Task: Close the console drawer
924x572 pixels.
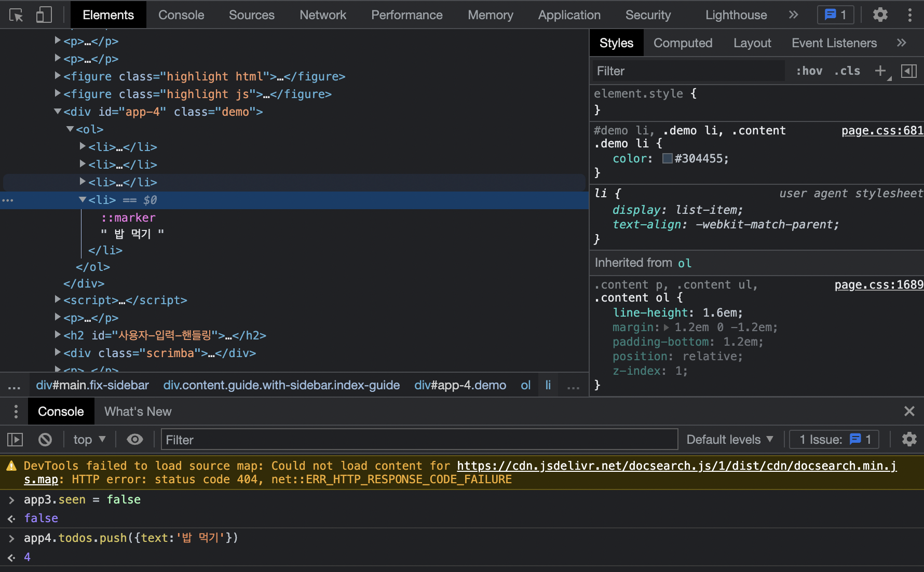Action: click(x=909, y=412)
